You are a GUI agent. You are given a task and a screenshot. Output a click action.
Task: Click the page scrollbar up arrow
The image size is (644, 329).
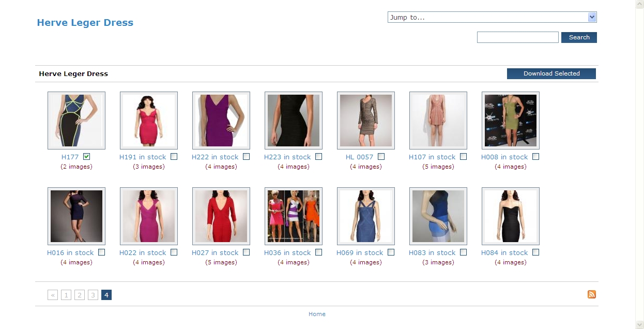coord(639,4)
